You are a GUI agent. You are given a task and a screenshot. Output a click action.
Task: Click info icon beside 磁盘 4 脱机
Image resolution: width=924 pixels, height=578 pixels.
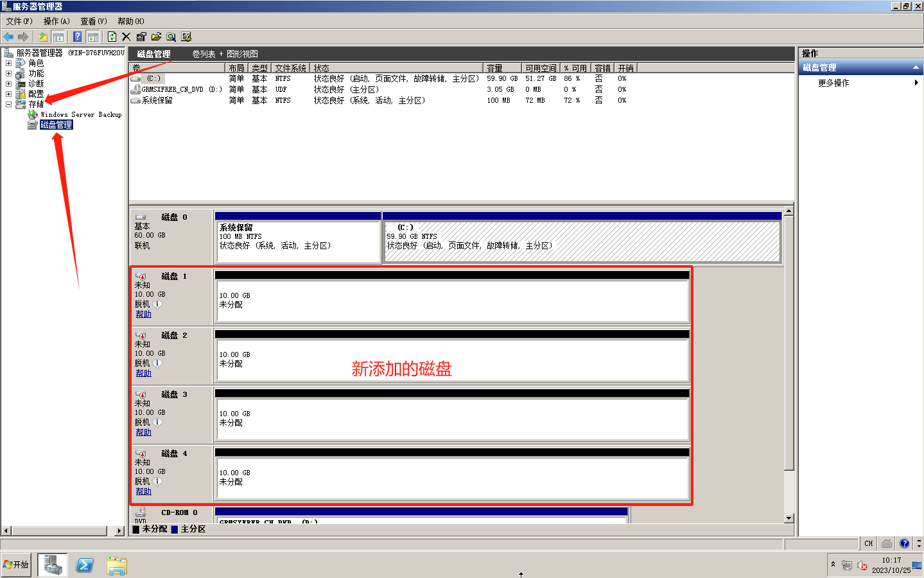point(158,482)
